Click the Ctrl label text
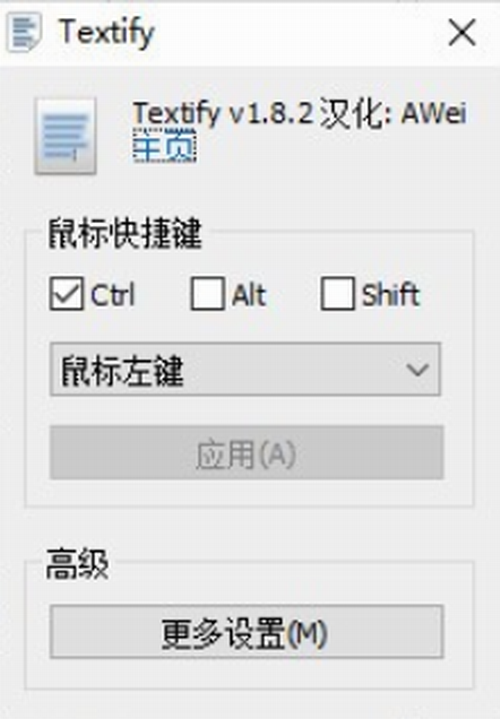This screenshot has width=500, height=719. click(x=113, y=294)
